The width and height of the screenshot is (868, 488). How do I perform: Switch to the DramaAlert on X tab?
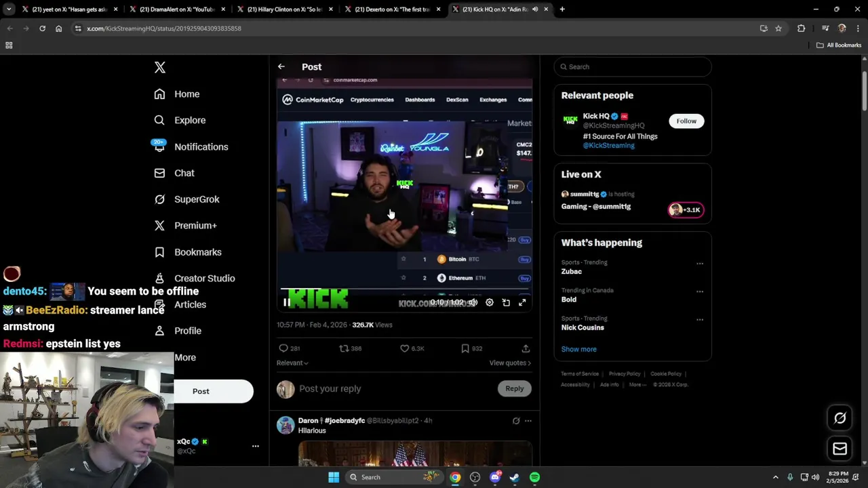click(177, 9)
